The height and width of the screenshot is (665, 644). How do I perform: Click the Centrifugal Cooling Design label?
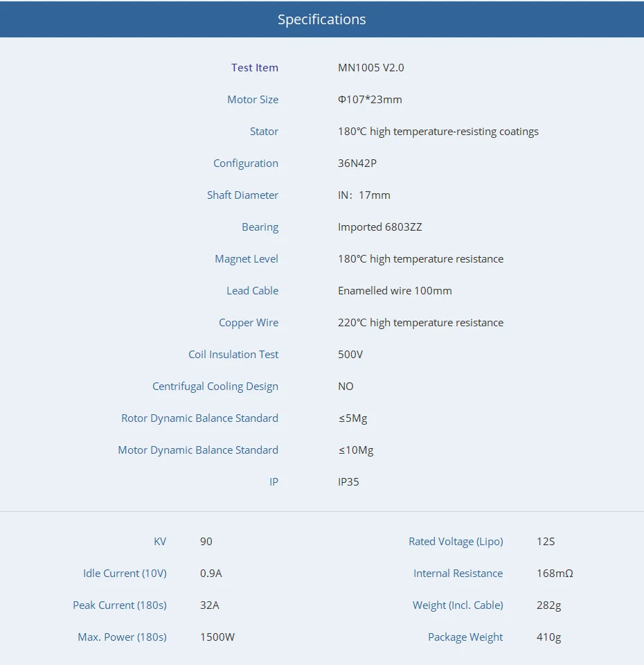(215, 387)
